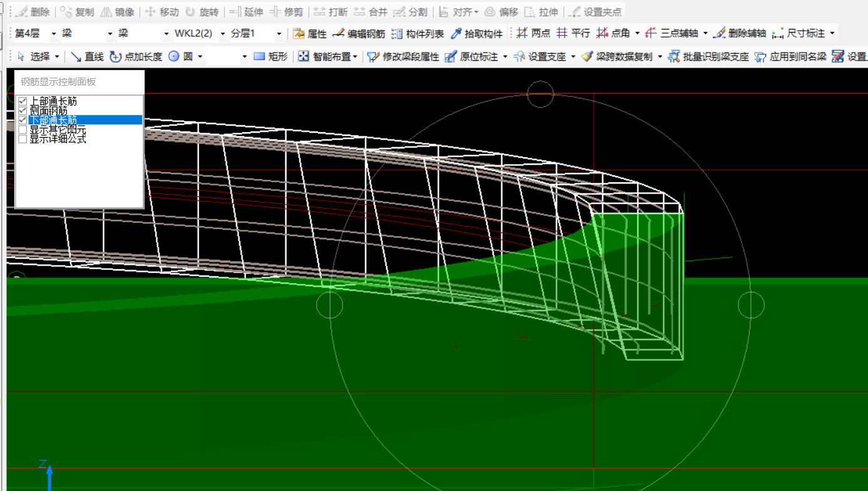Click 修改梁段属性 (modify beam segment)

tap(403, 56)
